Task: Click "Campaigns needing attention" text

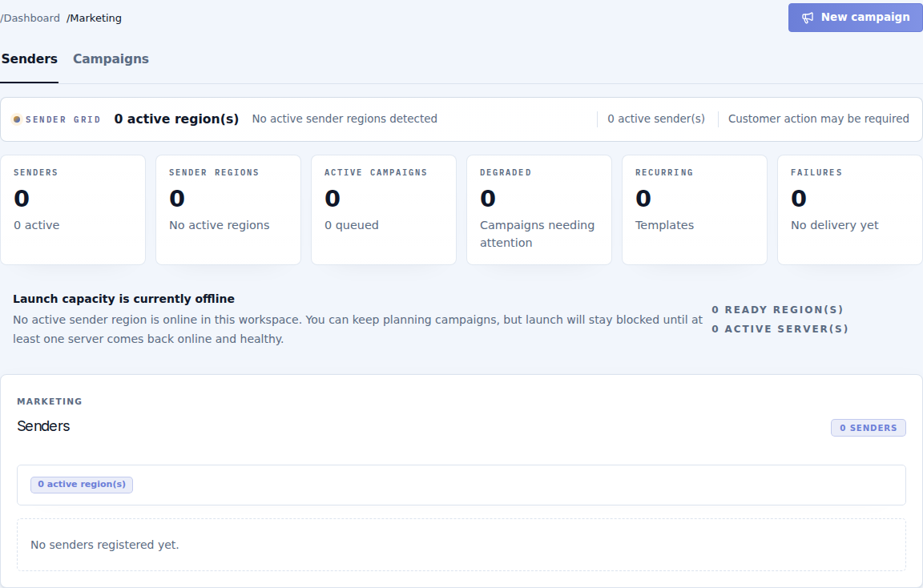Action: click(538, 234)
